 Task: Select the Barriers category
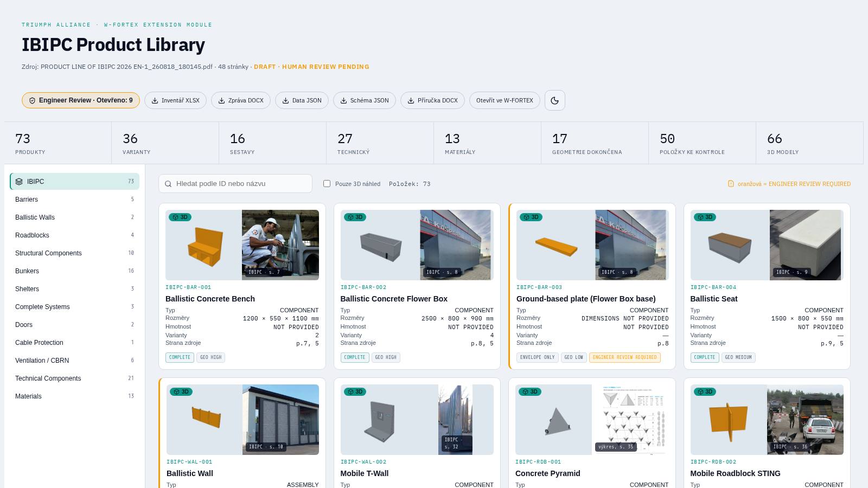tap(74, 200)
